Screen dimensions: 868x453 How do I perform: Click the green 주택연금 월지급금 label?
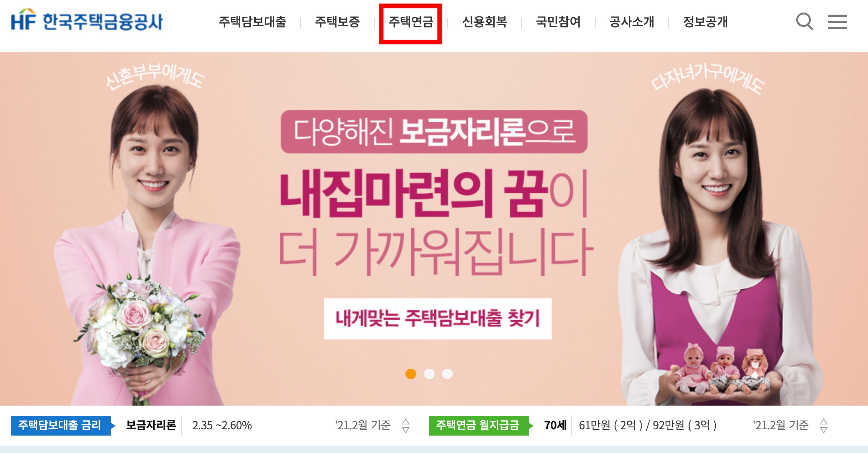(478, 425)
